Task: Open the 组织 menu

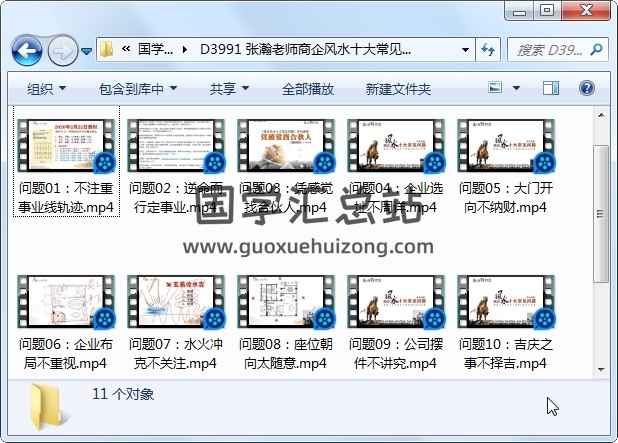Action: click(x=47, y=89)
